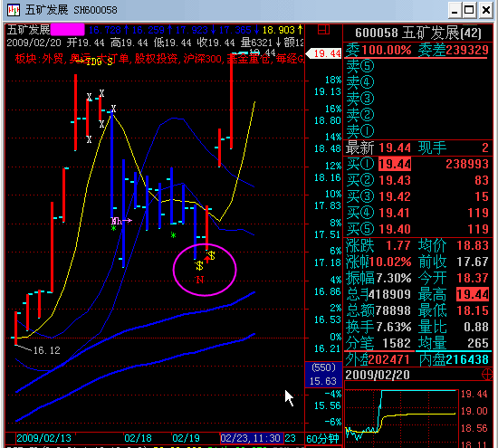Click the red window-layout icon above price axis
The width and height of the screenshot is (498, 448).
point(323,30)
